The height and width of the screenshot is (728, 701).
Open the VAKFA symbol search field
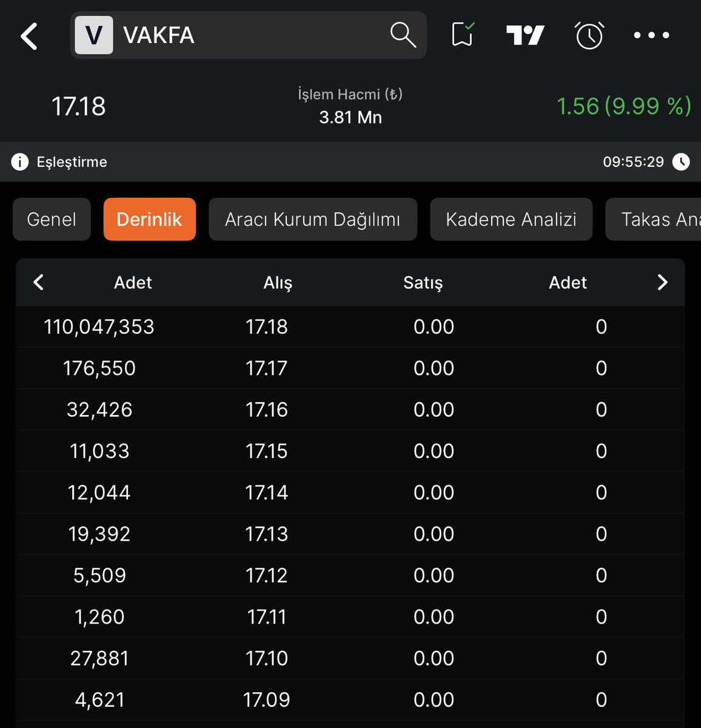(x=248, y=35)
